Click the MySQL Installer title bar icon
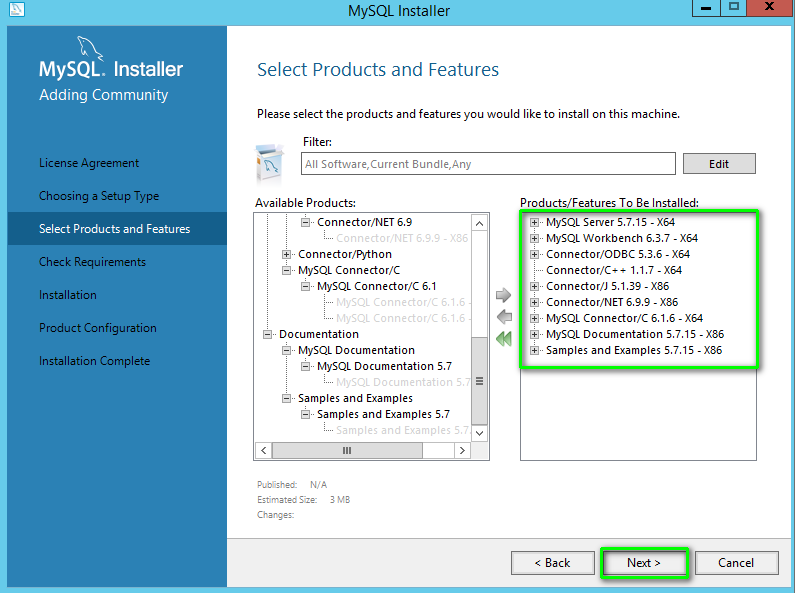This screenshot has width=795, height=593. (17, 9)
